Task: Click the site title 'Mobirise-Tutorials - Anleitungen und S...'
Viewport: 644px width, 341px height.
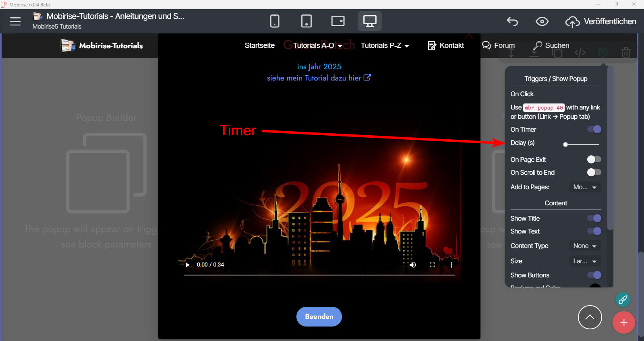Action: (x=116, y=16)
